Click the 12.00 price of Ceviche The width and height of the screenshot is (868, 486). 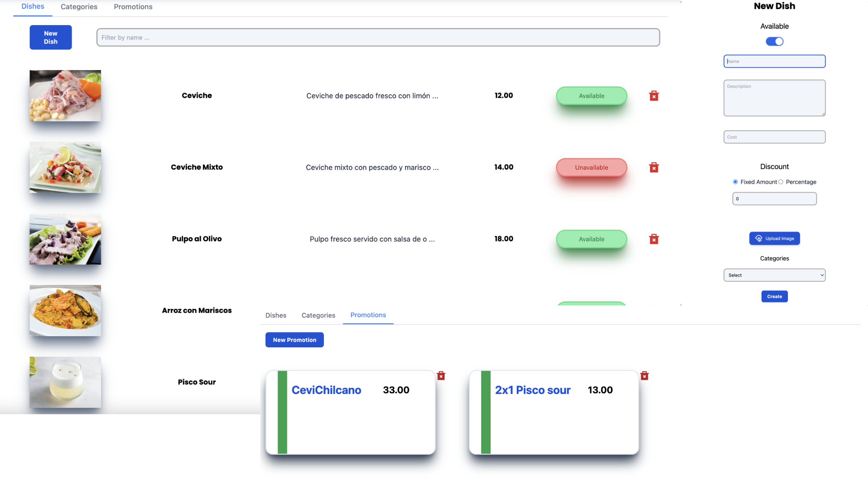coord(504,95)
